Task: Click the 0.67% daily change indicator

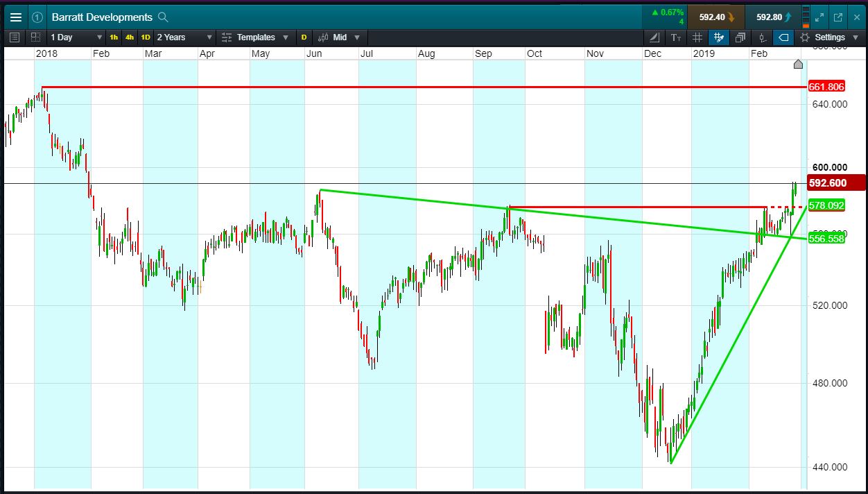Action: (667, 12)
